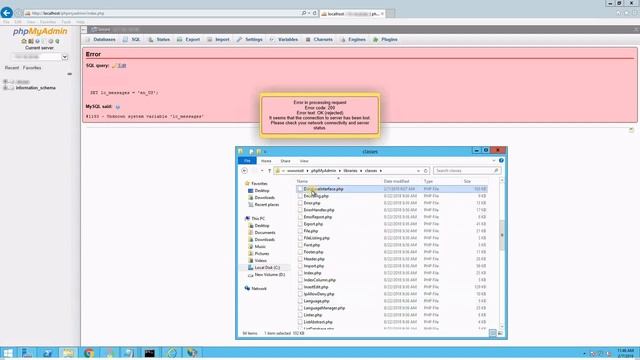Tick checkbox for Encoding.php

click(300, 196)
